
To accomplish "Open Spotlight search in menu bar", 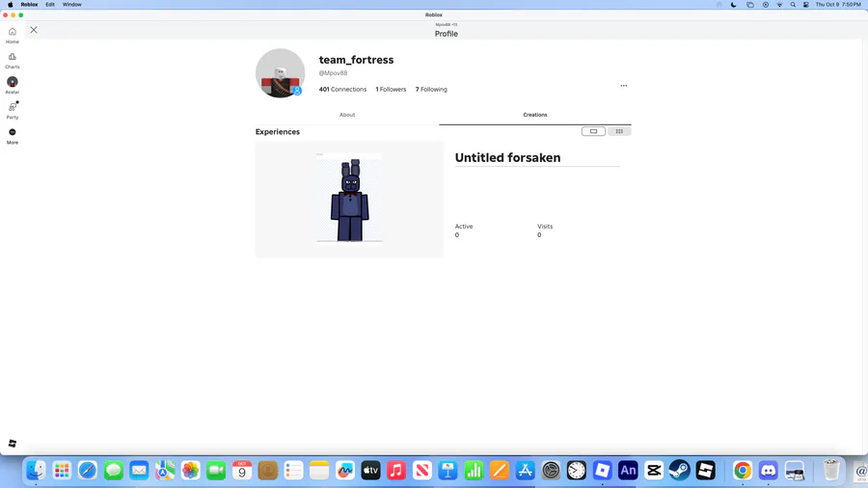I will 793,5.
